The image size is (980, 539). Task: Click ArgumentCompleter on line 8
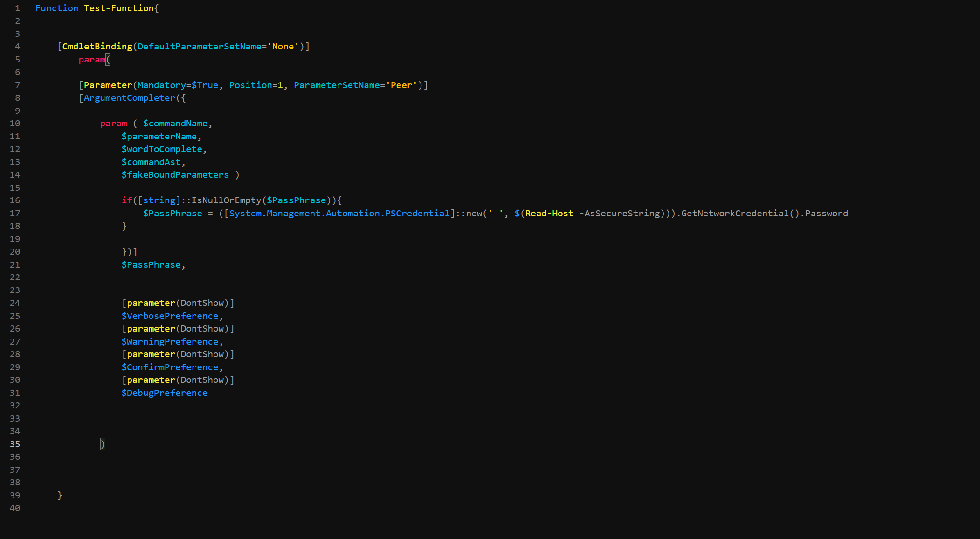click(x=130, y=98)
